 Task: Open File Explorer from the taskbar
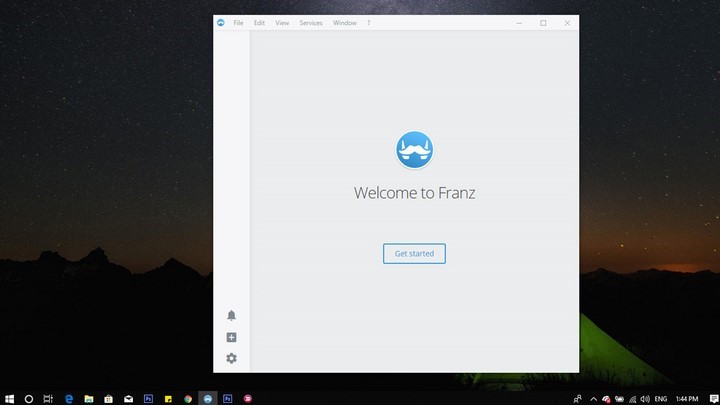point(89,398)
